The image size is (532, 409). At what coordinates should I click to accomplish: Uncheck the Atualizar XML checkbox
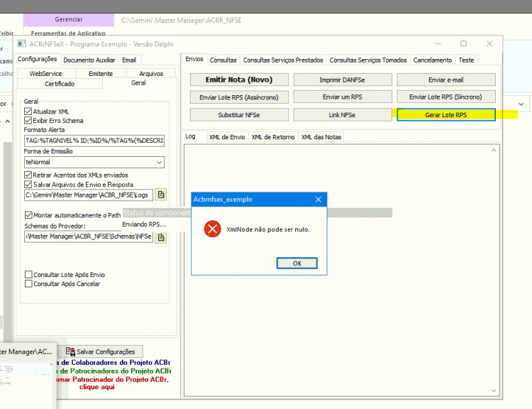click(x=28, y=111)
